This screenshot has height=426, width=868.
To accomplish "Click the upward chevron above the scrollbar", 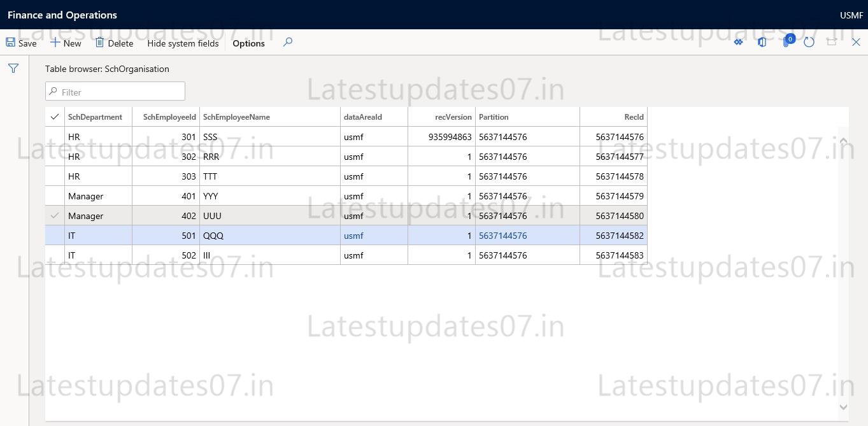I will tap(843, 141).
